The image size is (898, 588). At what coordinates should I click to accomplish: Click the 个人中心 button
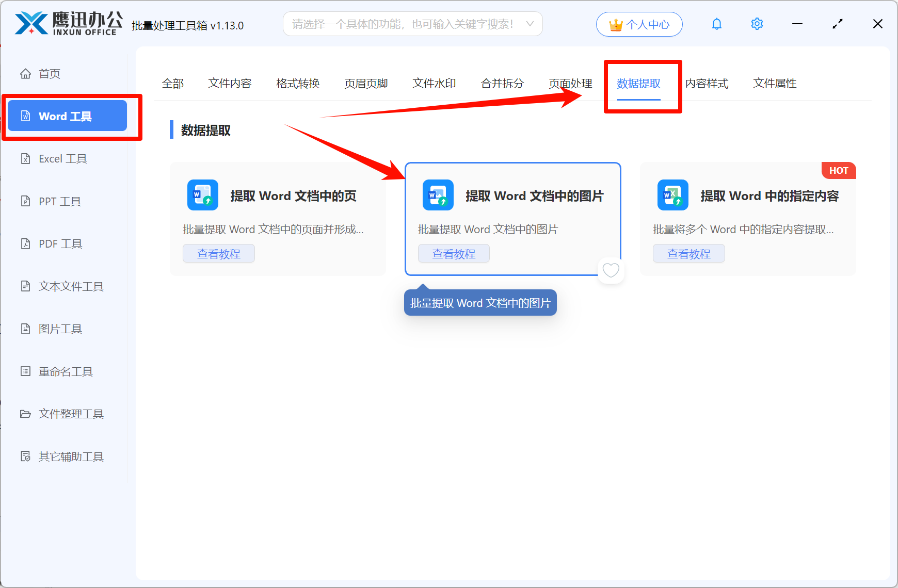pyautogui.click(x=639, y=24)
